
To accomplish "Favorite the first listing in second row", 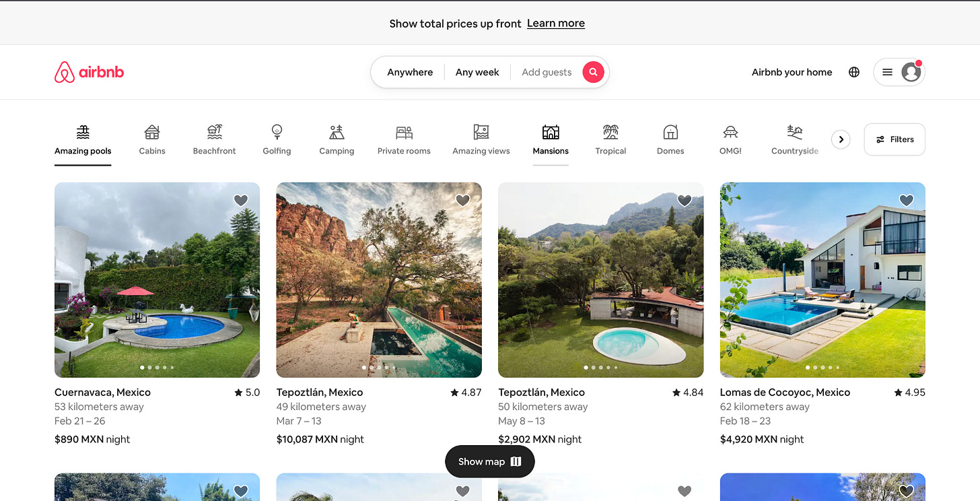I will tap(241, 491).
